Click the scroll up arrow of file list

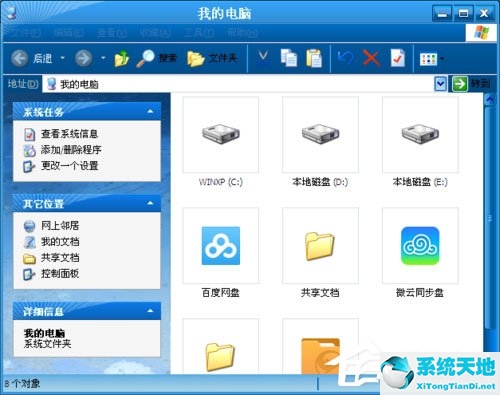(x=490, y=99)
